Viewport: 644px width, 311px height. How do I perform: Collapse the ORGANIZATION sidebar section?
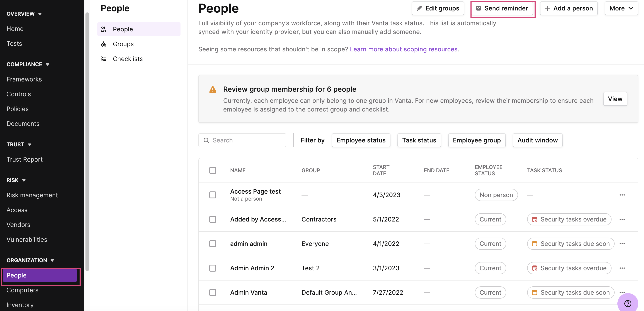pos(30,260)
